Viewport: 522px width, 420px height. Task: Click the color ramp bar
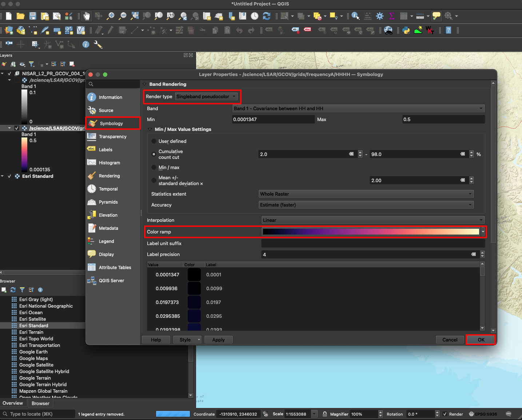click(x=371, y=232)
